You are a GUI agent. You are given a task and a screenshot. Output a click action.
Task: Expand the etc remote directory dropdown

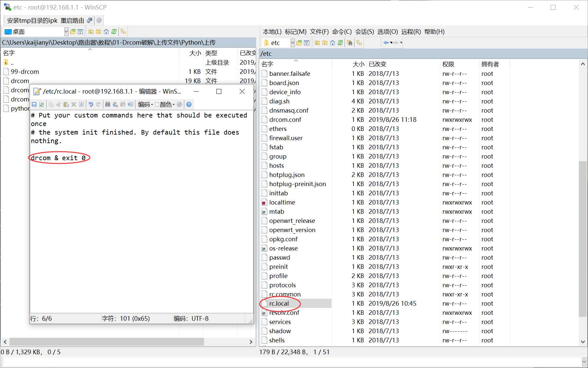293,43
